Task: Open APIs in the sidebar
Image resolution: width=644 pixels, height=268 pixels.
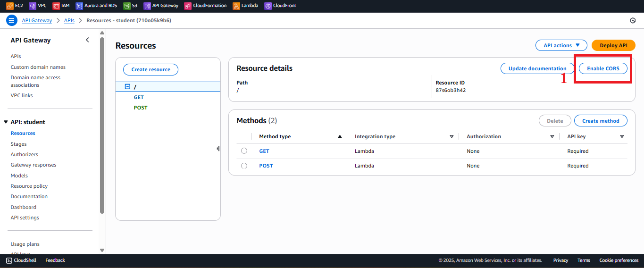Action: pos(16,56)
